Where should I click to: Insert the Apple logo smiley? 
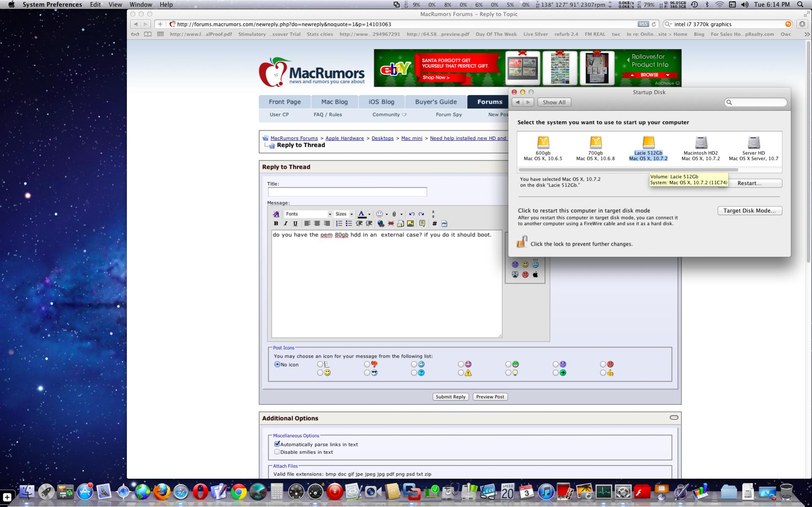tap(535, 274)
